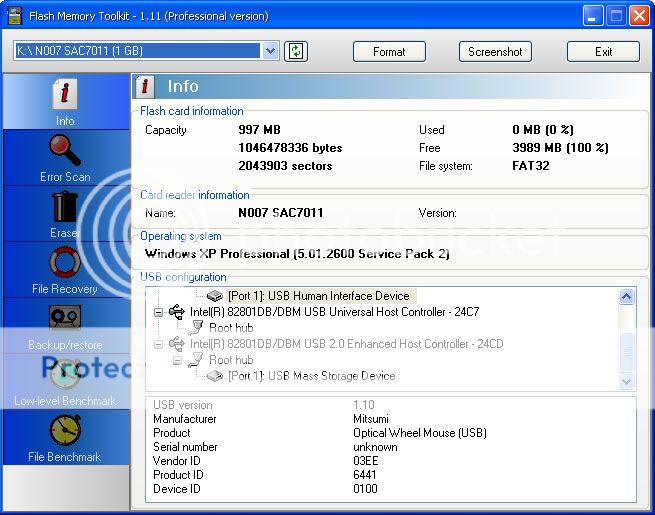
Task: Start Low-level Benchmark tool
Action: point(65,374)
